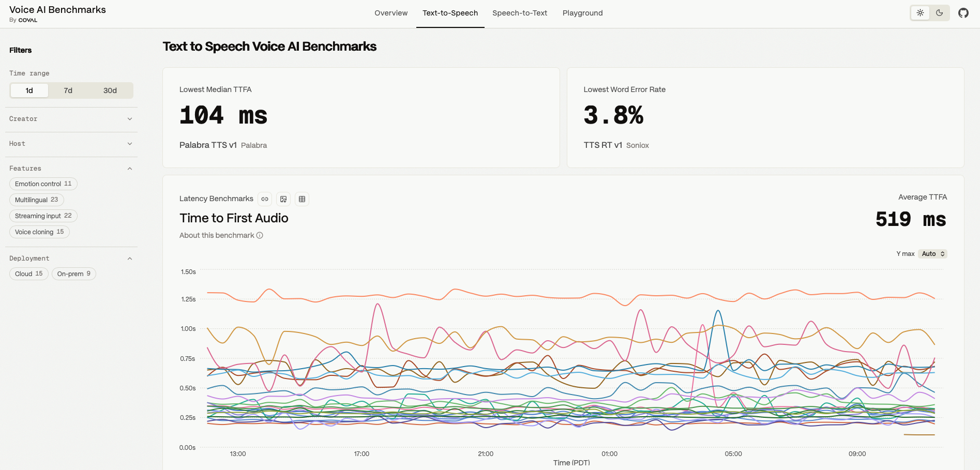Click the About this benchmark link text
Viewport: 980px width, 470px height.
[217, 235]
